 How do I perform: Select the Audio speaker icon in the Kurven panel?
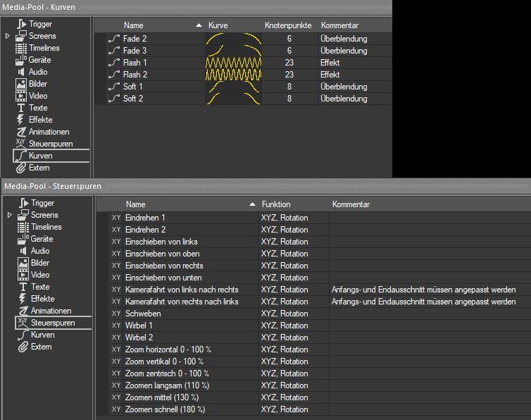pos(21,72)
